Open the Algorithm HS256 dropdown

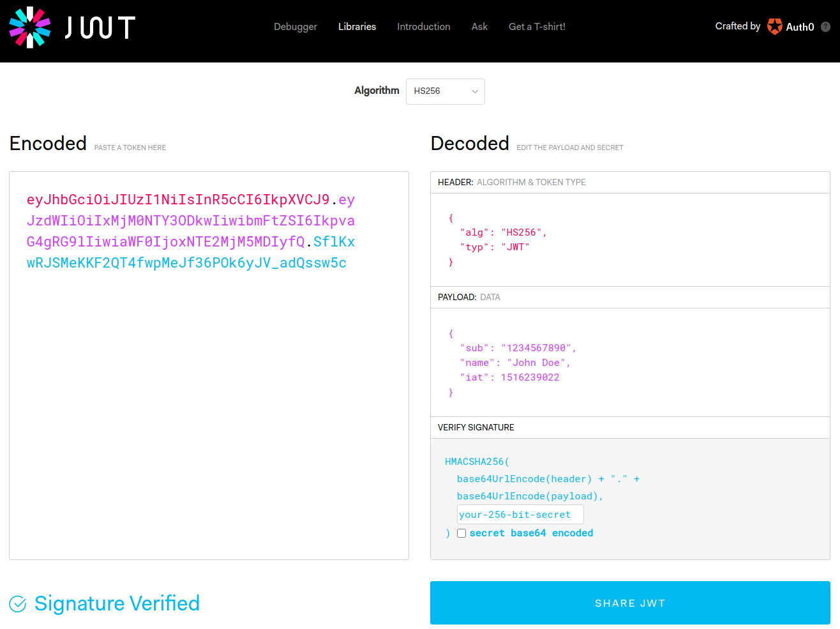[x=446, y=91]
